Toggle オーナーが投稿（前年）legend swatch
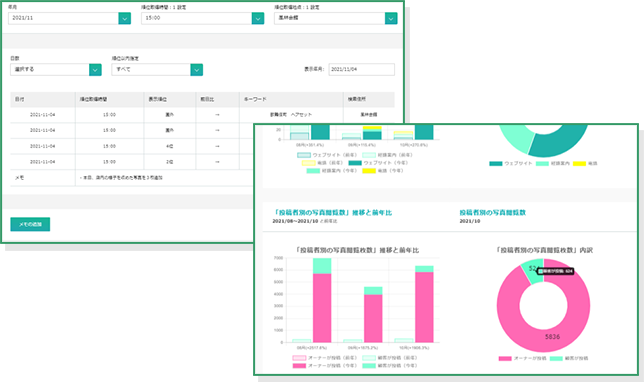The height and width of the screenshot is (382, 644). [299, 358]
